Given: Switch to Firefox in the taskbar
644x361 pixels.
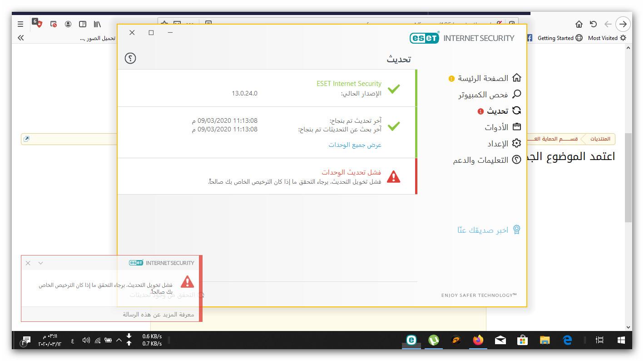Looking at the screenshot, I should coord(478,340).
